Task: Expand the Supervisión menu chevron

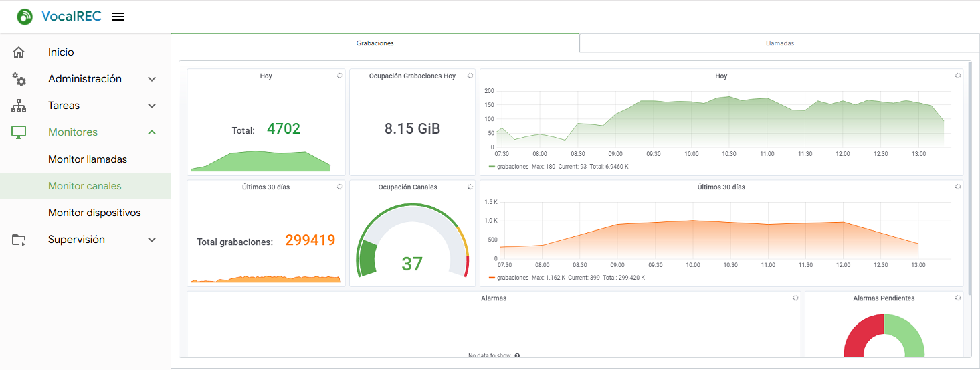Action: point(152,240)
